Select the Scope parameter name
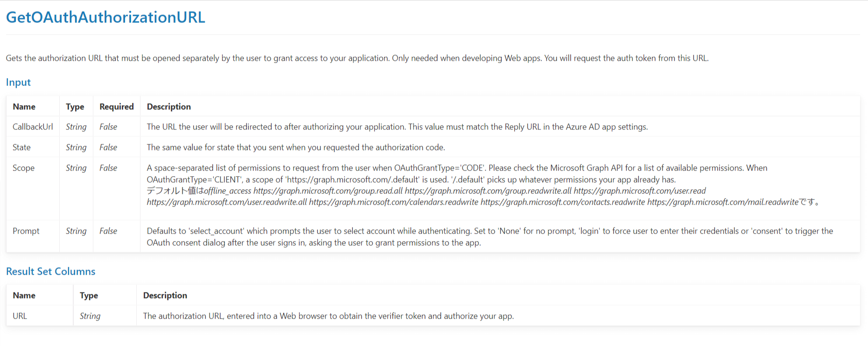The image size is (868, 356). point(23,168)
